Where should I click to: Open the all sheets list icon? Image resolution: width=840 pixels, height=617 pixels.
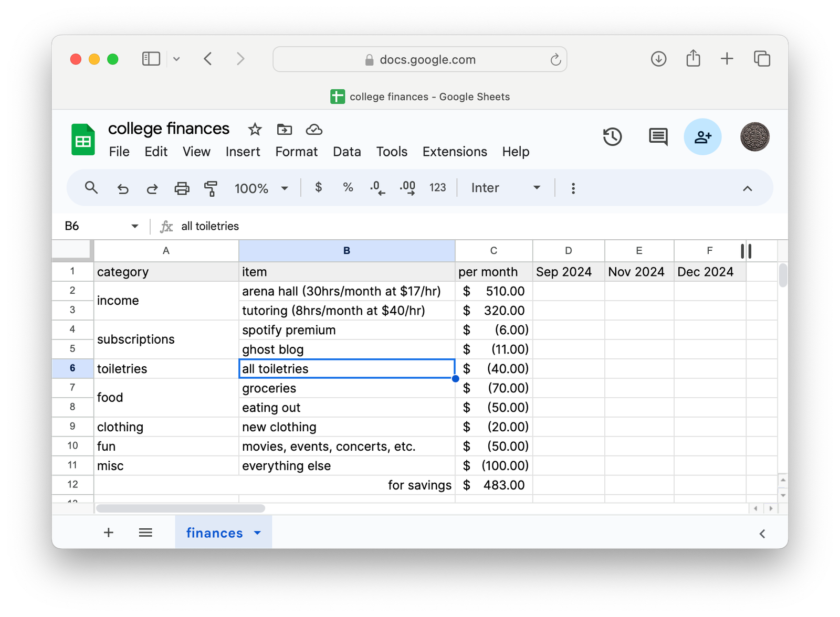coord(145,533)
